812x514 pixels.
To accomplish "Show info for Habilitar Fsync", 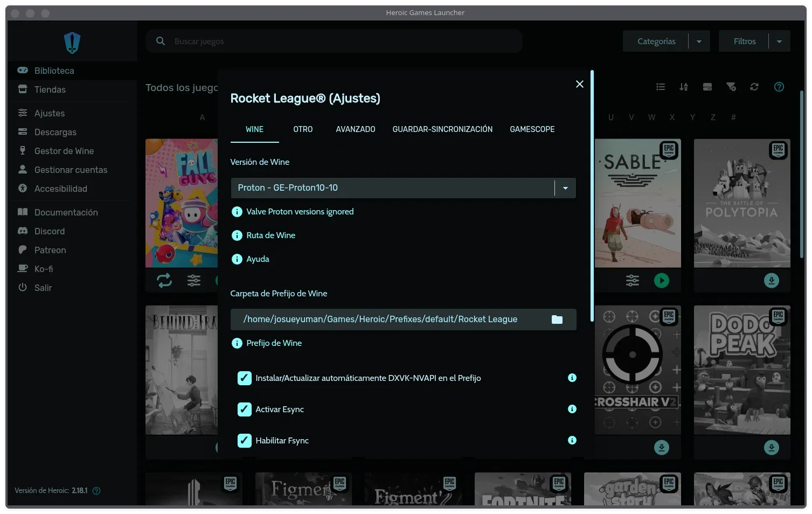I will [x=572, y=440].
